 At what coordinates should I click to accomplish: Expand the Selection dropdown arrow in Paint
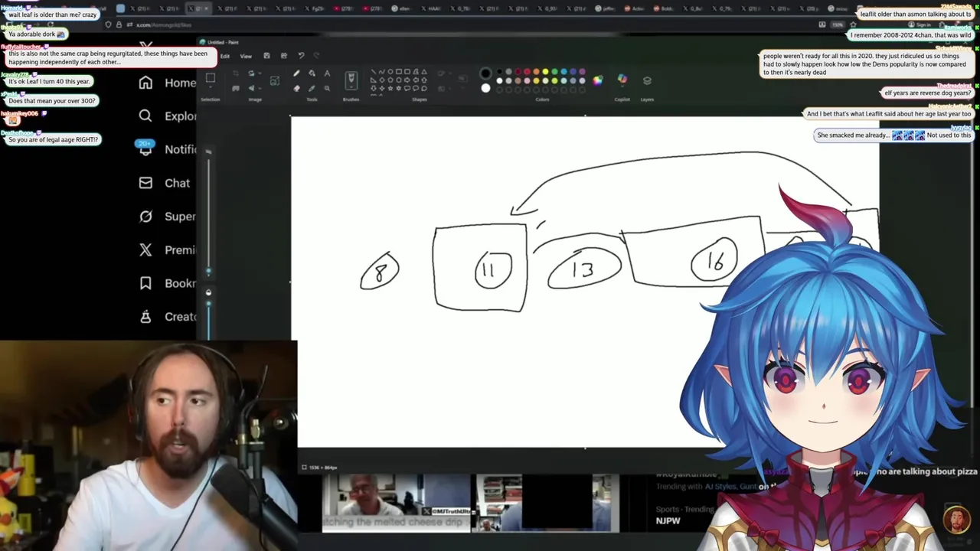[211, 87]
